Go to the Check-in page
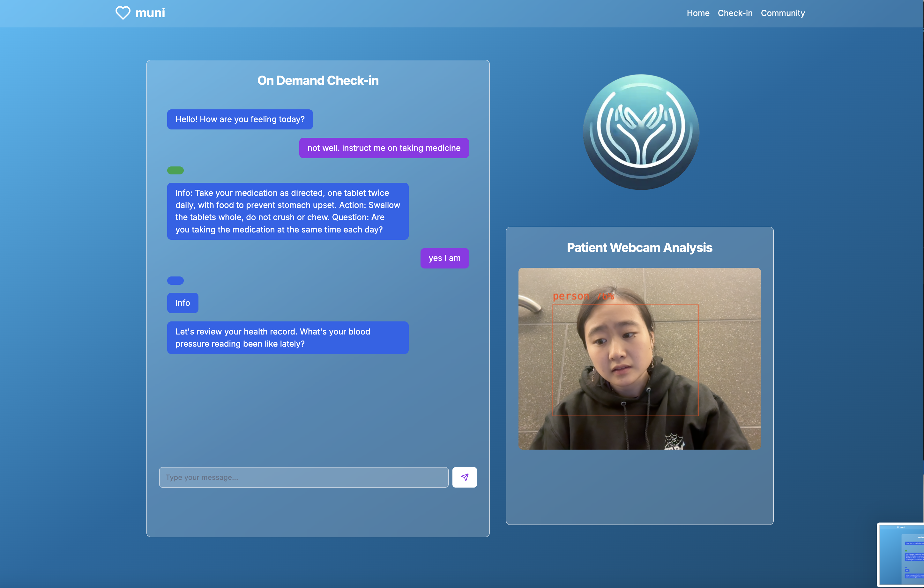The height and width of the screenshot is (588, 924). 735,13
